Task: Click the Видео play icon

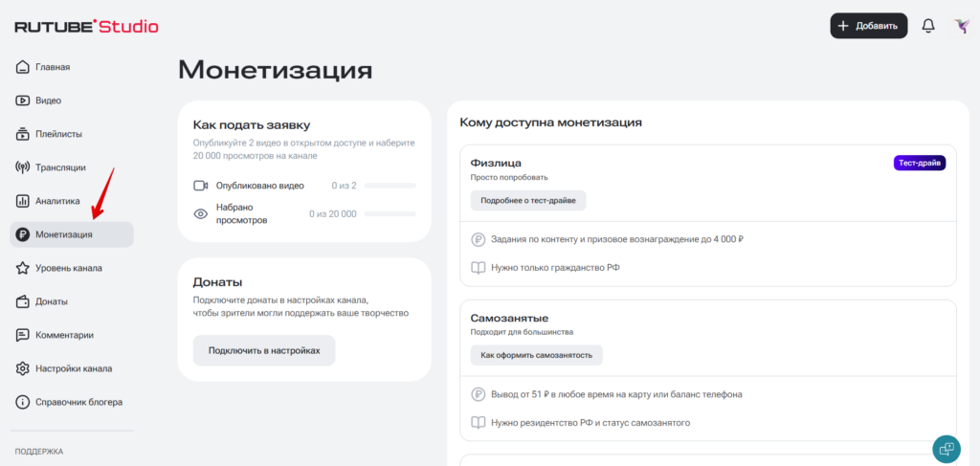Action: [23, 100]
